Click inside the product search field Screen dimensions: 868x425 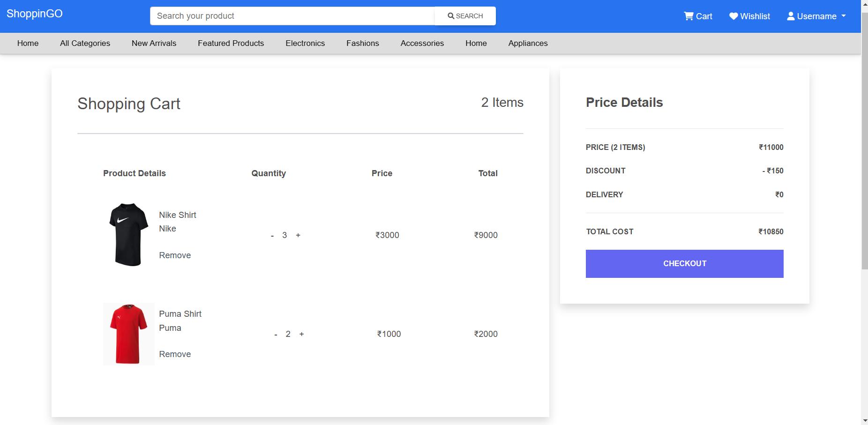coord(291,15)
